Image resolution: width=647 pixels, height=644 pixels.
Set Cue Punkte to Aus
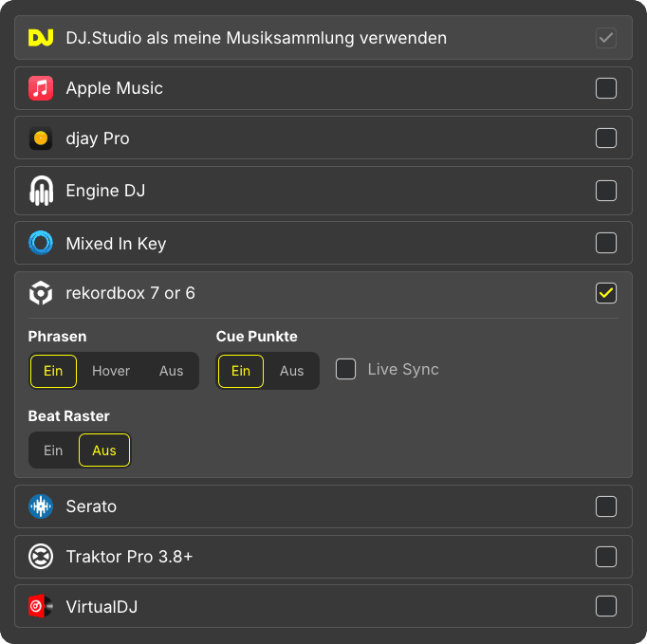coord(291,371)
